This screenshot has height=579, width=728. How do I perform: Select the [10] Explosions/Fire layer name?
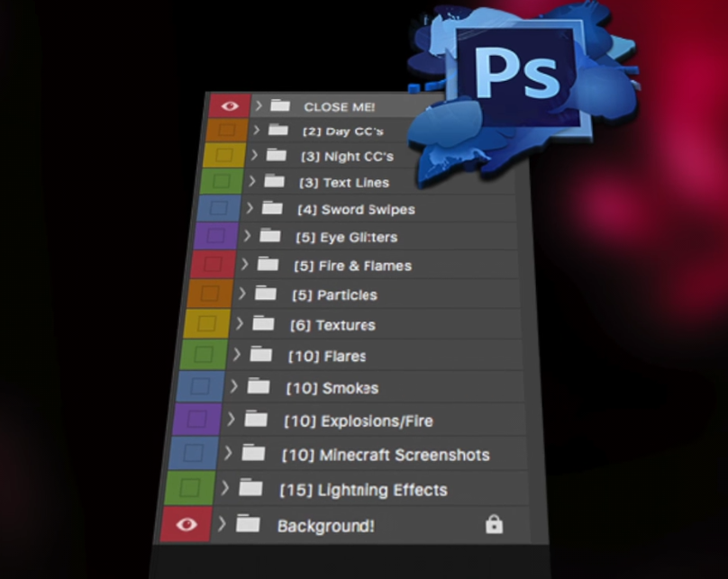[359, 421]
